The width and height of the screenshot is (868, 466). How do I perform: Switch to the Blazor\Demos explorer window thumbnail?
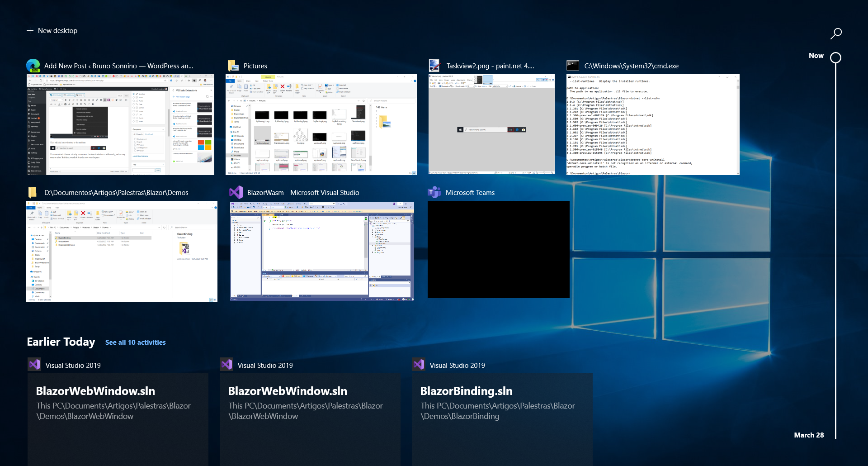(122, 251)
